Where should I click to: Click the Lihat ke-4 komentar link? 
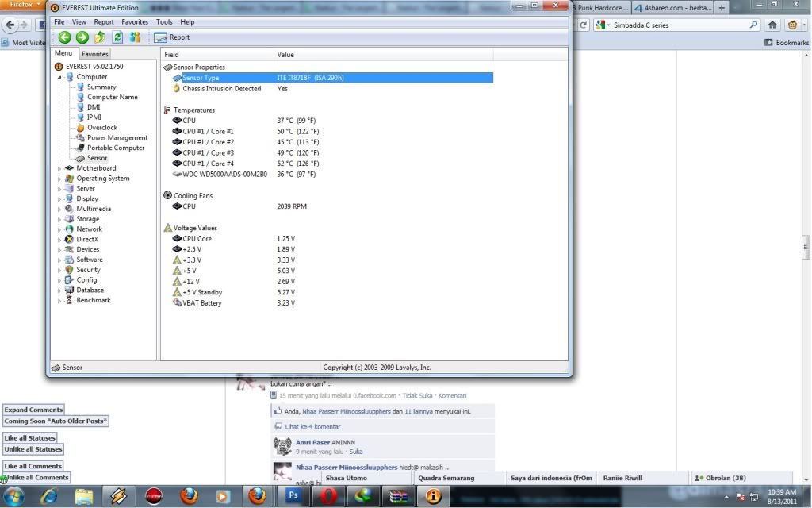(x=312, y=426)
